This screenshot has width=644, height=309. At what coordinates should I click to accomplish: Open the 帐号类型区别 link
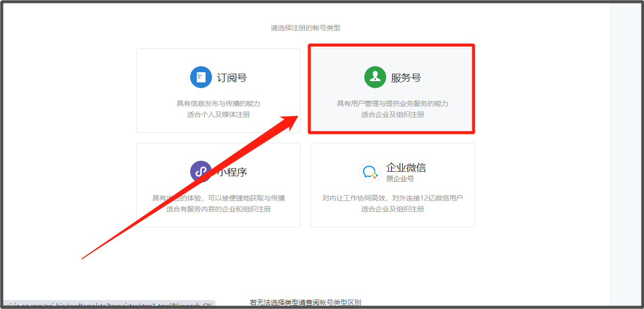(x=340, y=302)
